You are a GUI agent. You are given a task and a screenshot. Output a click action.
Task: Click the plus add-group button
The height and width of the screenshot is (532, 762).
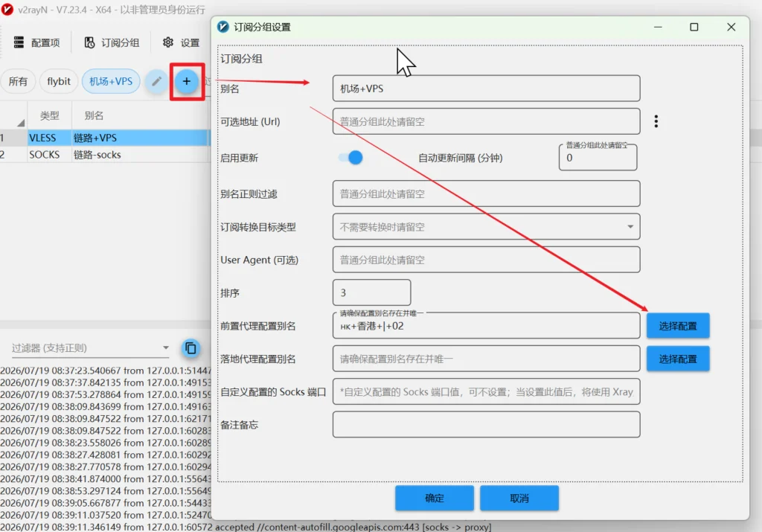(x=187, y=81)
